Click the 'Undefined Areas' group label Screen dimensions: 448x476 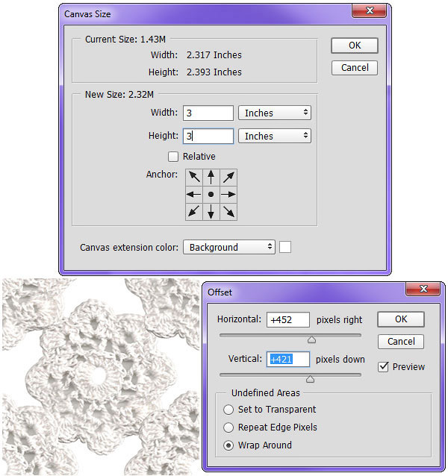266,393
